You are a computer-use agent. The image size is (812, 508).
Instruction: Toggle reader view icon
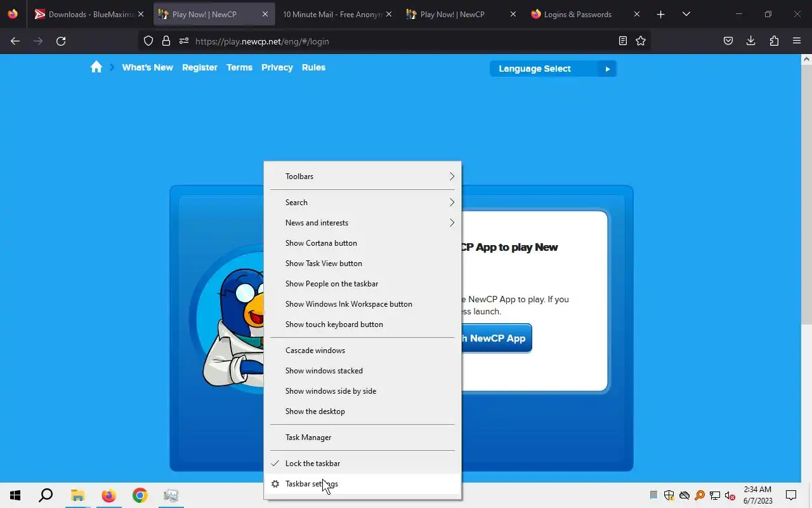pos(623,41)
